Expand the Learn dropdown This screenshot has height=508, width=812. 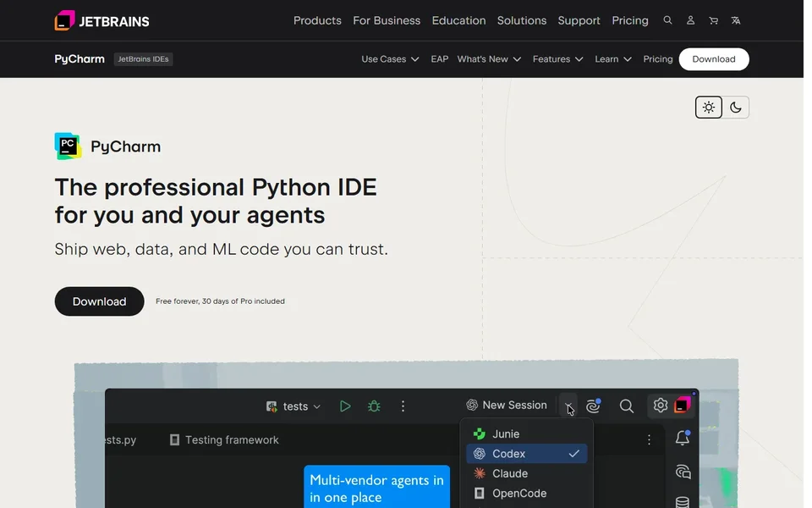tap(613, 59)
